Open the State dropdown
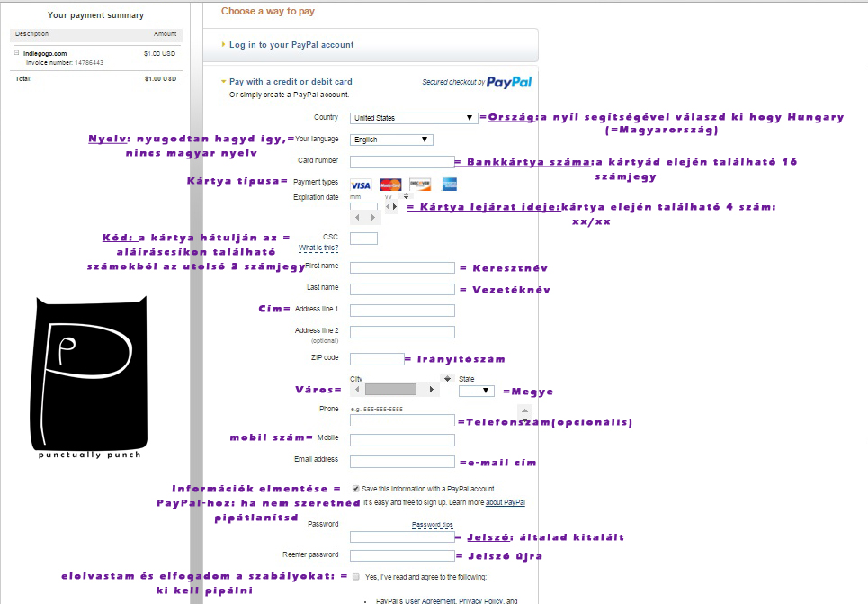Image resolution: width=868 pixels, height=604 pixels. click(476, 391)
